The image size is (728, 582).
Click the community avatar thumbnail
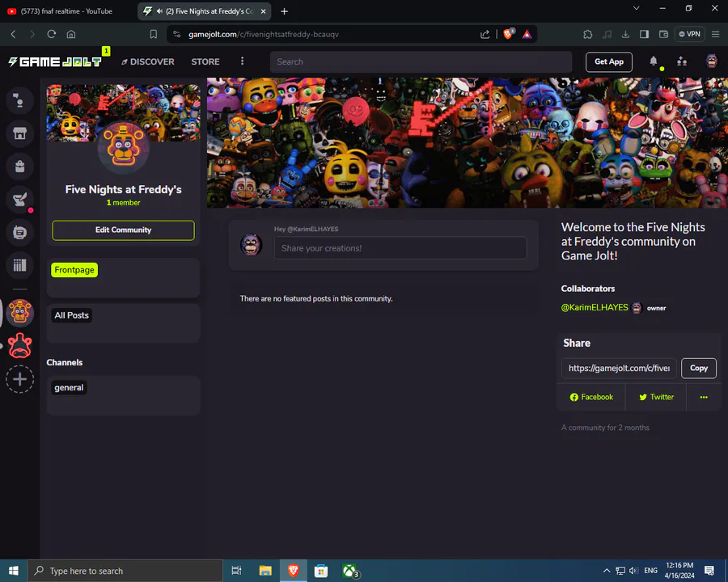pos(123,148)
